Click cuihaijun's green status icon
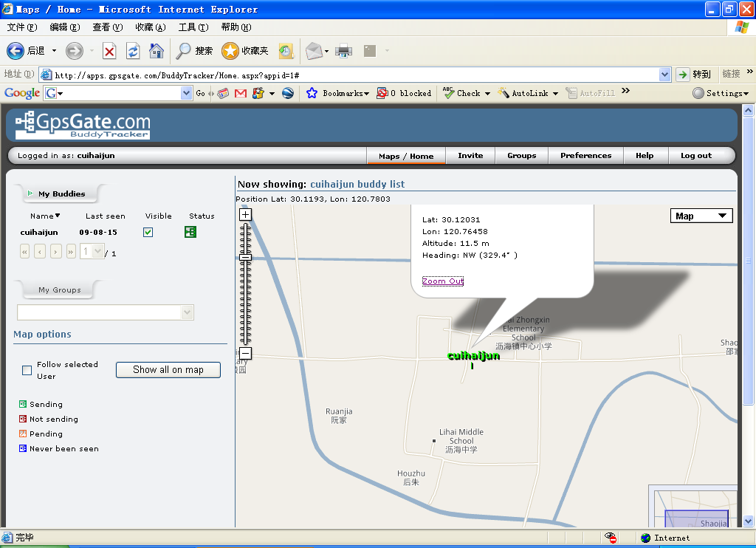The width and height of the screenshot is (756, 548). (x=190, y=232)
